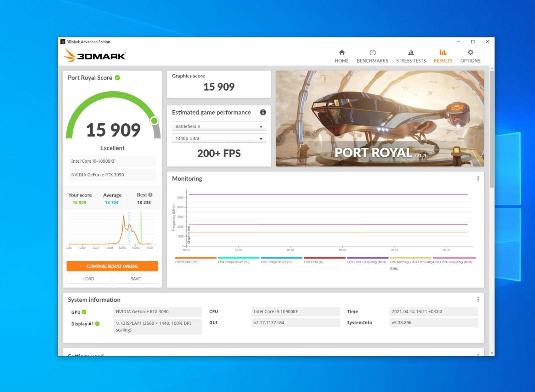Switch to the HOME tab label
The width and height of the screenshot is (535, 392).
pos(342,61)
